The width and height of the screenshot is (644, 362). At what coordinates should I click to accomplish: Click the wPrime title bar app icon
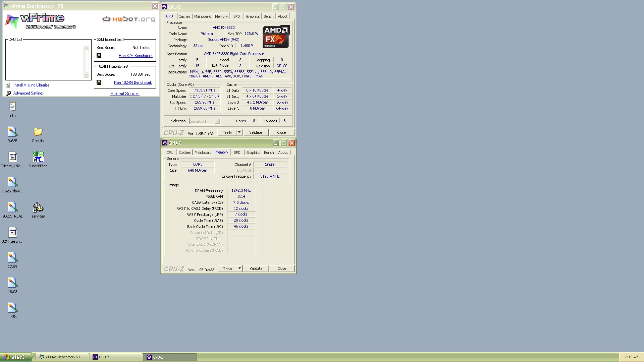[6, 6]
